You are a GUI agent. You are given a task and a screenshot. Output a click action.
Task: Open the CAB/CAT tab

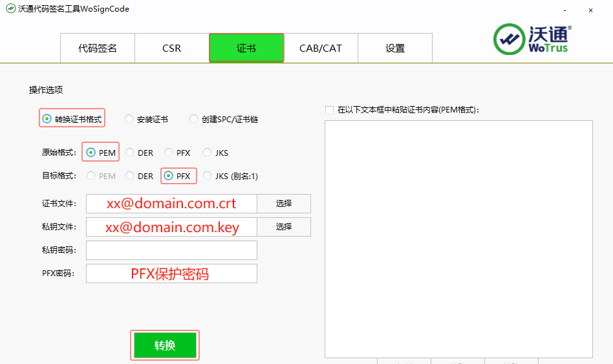coord(321,48)
